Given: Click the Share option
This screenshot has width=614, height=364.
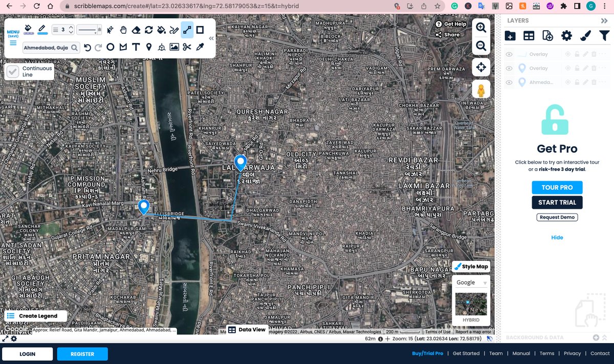Looking at the screenshot, I should [448, 35].
